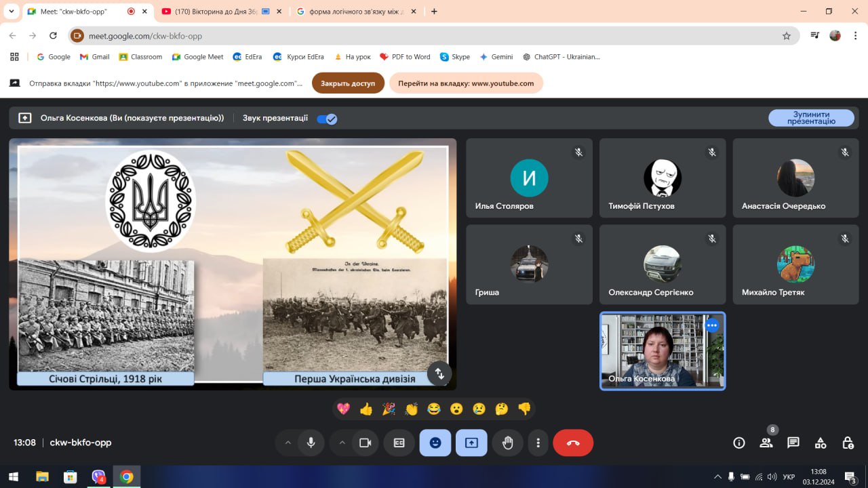This screenshot has height=488, width=868.
Task: Open the Classroom bookmark
Action: pos(141,57)
